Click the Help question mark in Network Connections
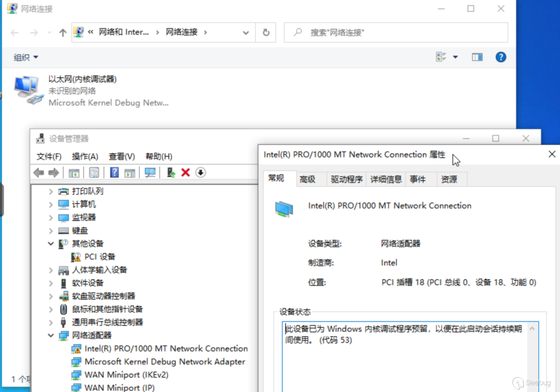The width and height of the screenshot is (560, 392). 501,57
